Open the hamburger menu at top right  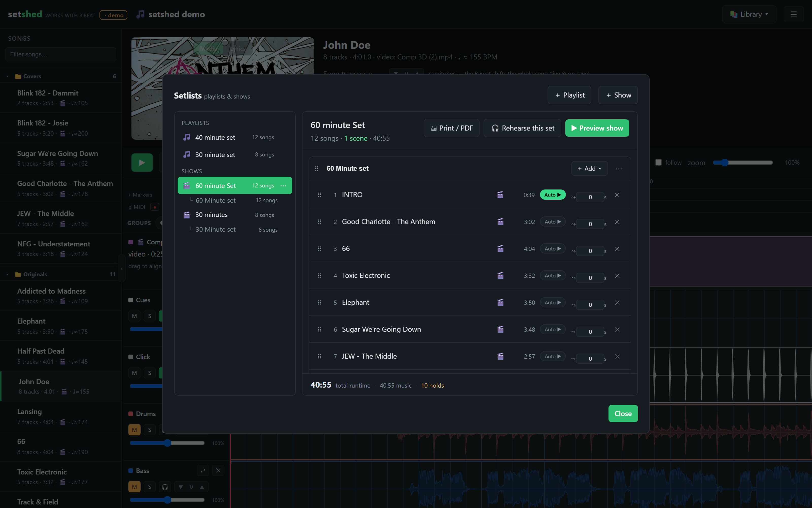tap(793, 14)
